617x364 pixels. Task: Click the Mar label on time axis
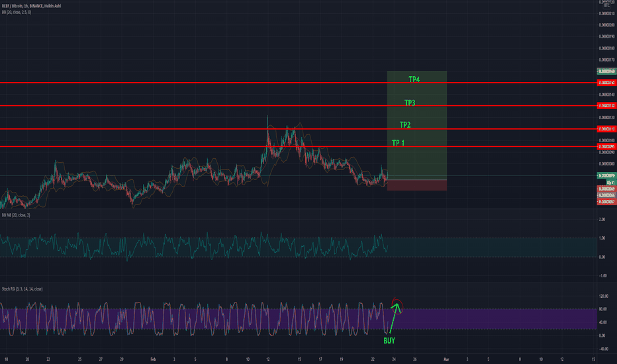[x=446, y=359]
